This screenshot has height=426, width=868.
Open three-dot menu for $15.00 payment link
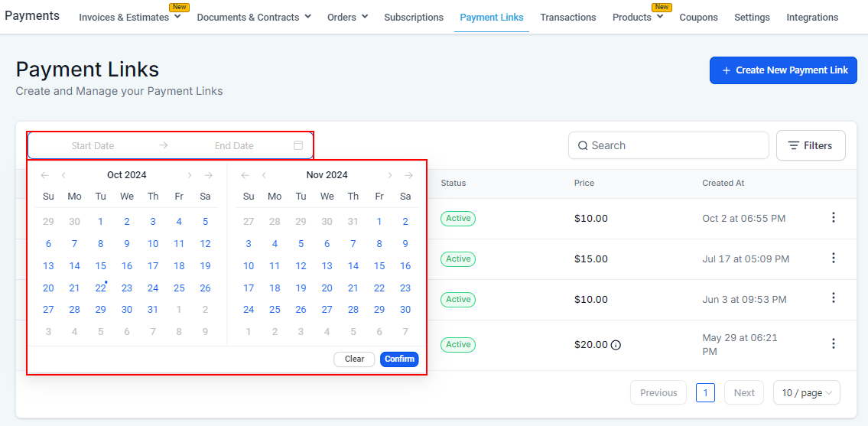point(833,259)
